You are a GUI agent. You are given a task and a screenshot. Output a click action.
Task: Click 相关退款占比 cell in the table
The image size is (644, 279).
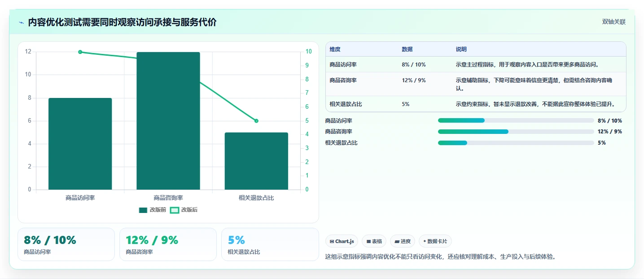tap(346, 104)
